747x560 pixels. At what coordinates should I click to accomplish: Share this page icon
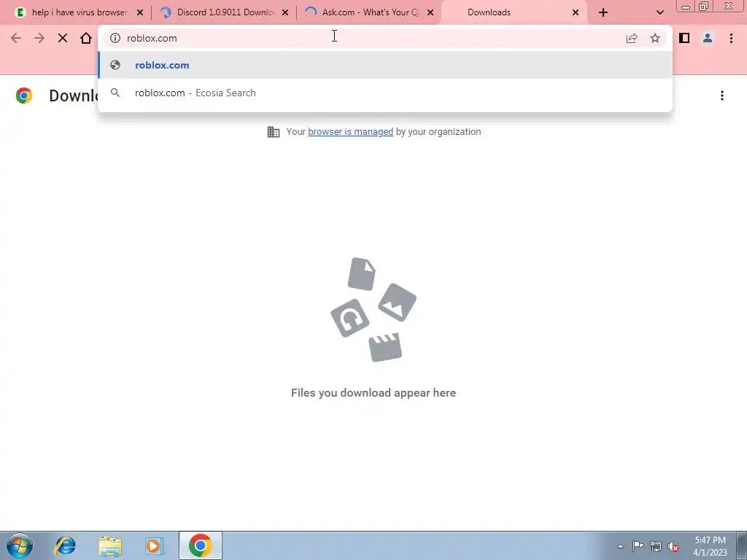(632, 38)
